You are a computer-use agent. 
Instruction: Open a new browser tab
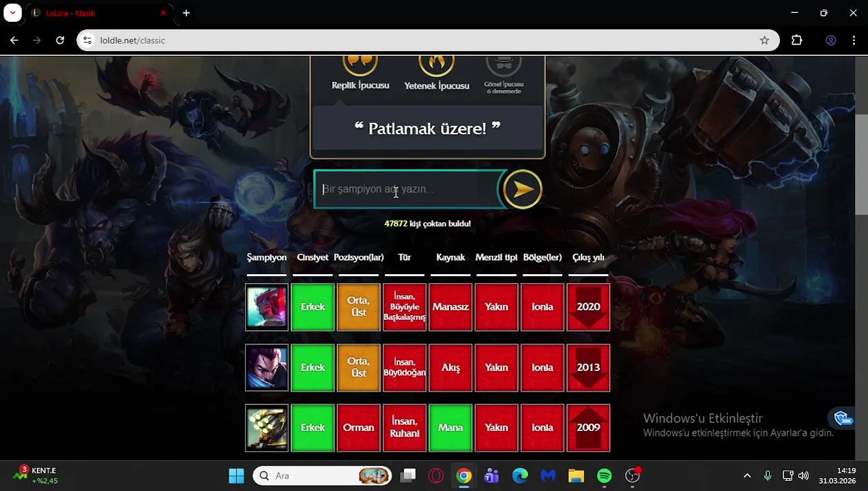pos(186,13)
